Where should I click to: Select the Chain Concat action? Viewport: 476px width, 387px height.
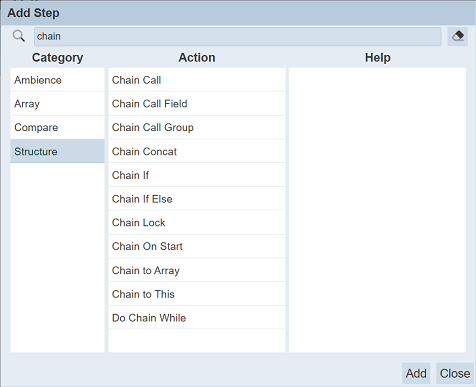coord(197,151)
